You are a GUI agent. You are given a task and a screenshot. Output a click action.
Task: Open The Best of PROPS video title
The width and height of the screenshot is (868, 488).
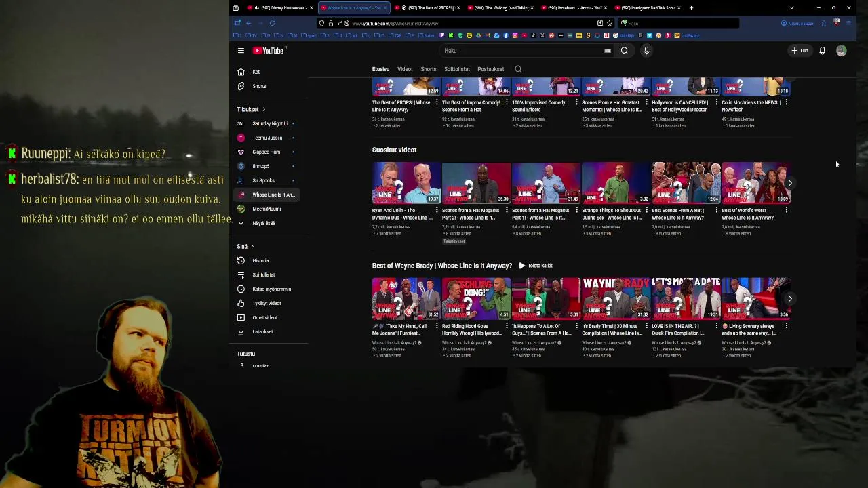tap(401, 106)
